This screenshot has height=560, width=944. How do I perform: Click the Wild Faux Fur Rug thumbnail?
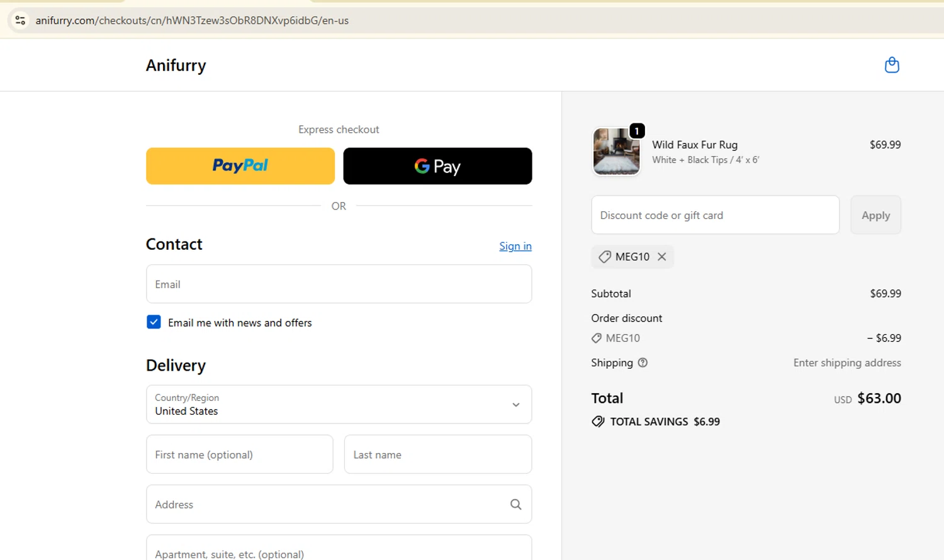click(x=616, y=151)
